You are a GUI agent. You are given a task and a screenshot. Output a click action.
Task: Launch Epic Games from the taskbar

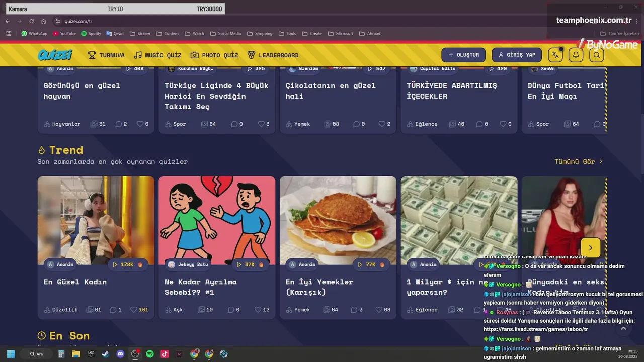click(x=91, y=354)
